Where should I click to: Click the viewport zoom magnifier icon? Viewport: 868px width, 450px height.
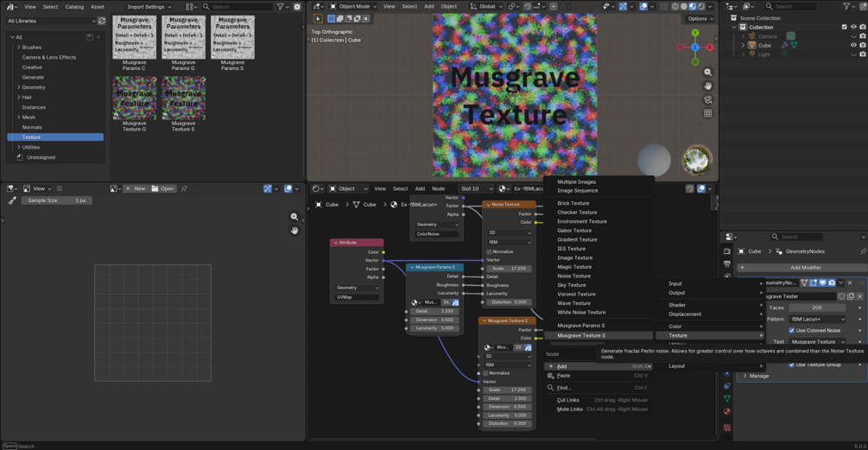[707, 73]
